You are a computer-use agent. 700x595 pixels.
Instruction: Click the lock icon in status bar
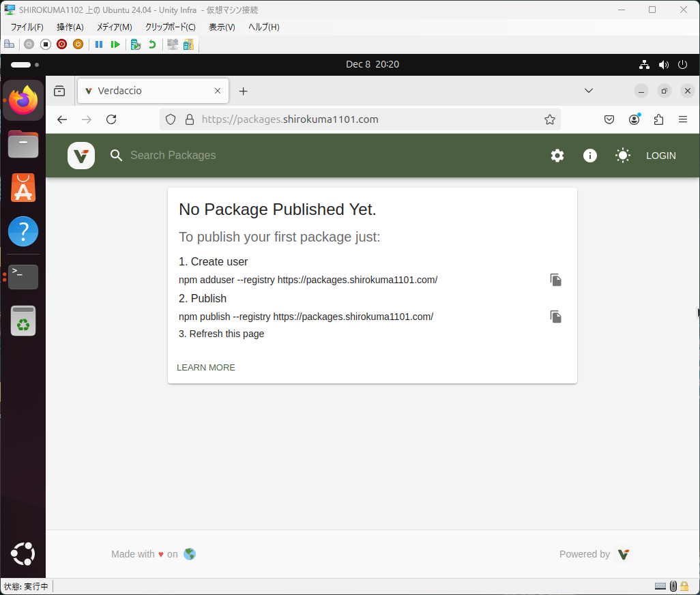click(684, 586)
